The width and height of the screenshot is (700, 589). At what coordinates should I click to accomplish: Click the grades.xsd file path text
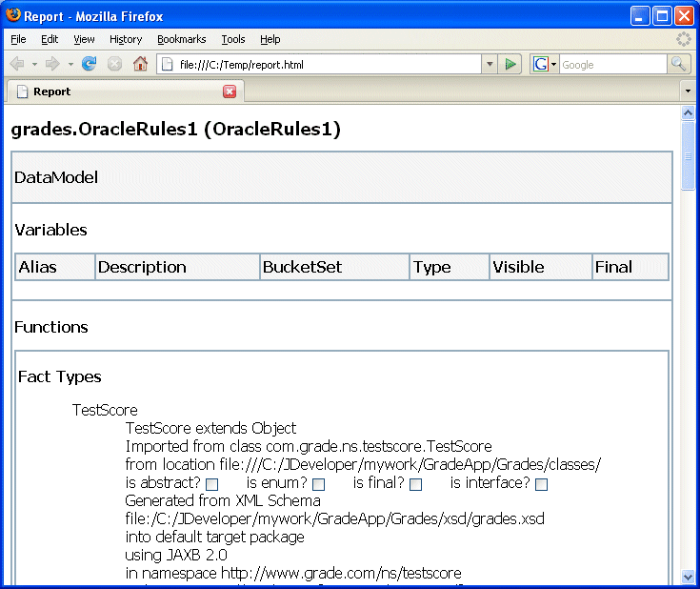[335, 518]
